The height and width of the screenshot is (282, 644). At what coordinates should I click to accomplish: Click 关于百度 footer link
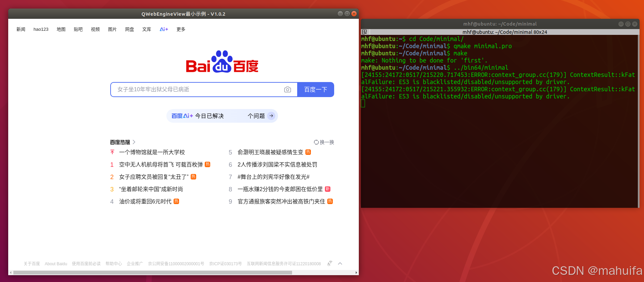tap(32, 264)
